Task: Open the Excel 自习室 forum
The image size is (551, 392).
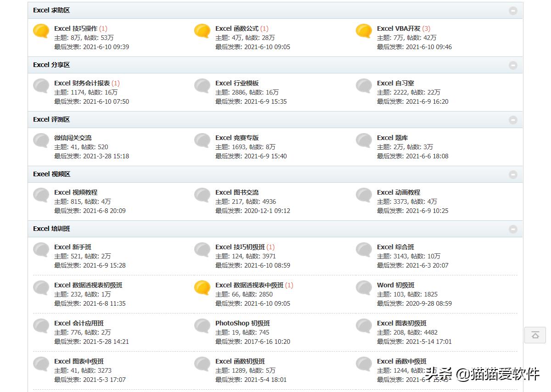Action: click(395, 83)
